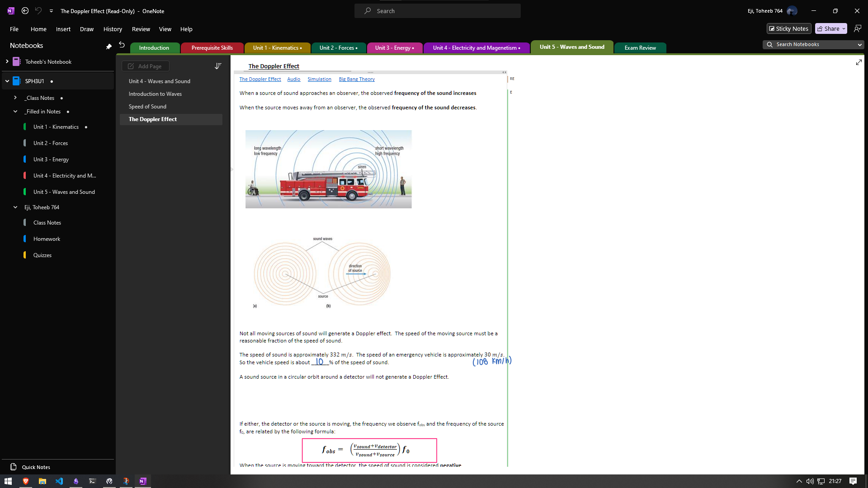The height and width of the screenshot is (488, 868).
Task: Open the Eji, Toheeb 764 account avatar
Action: tap(792, 11)
